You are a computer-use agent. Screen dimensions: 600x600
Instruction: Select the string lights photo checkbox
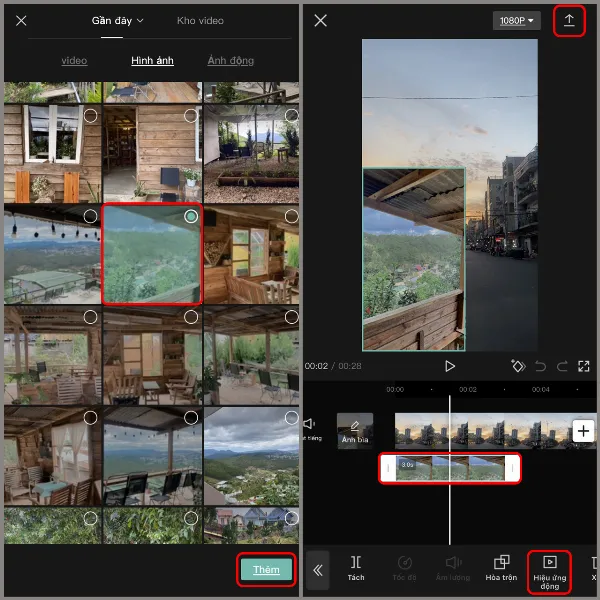(x=90, y=216)
